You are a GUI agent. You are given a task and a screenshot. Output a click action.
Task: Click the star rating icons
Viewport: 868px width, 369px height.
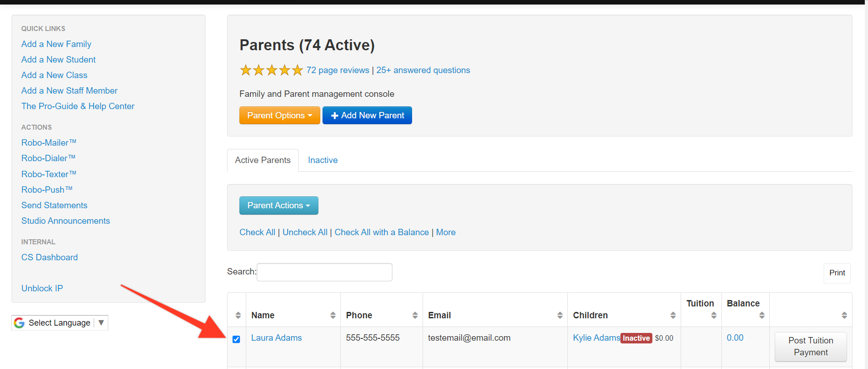click(271, 70)
